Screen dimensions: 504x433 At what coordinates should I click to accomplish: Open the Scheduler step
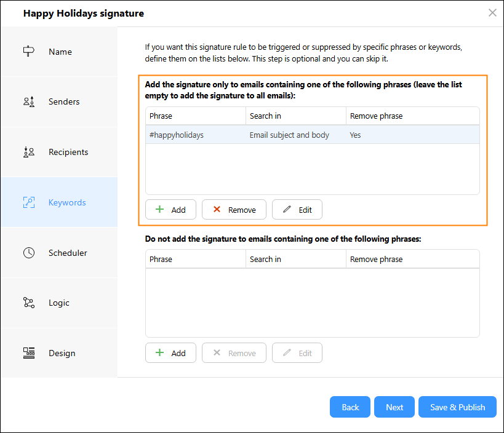click(x=59, y=253)
